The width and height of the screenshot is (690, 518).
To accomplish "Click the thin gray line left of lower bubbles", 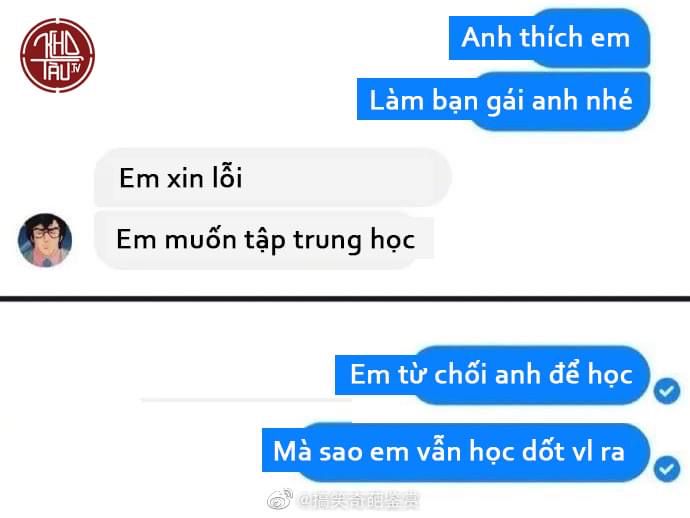I will (x=246, y=400).
